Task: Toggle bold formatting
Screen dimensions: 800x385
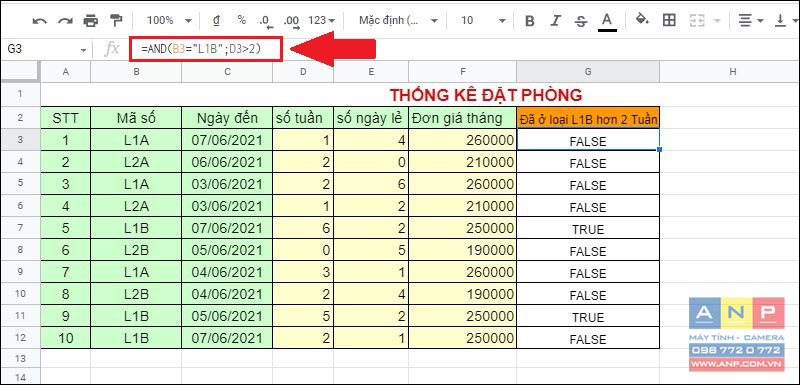Action: [x=530, y=21]
